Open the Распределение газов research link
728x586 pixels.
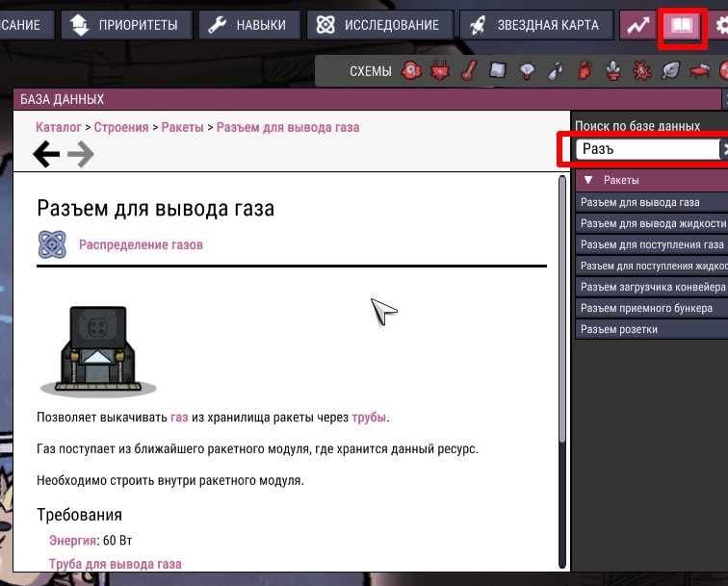point(142,245)
